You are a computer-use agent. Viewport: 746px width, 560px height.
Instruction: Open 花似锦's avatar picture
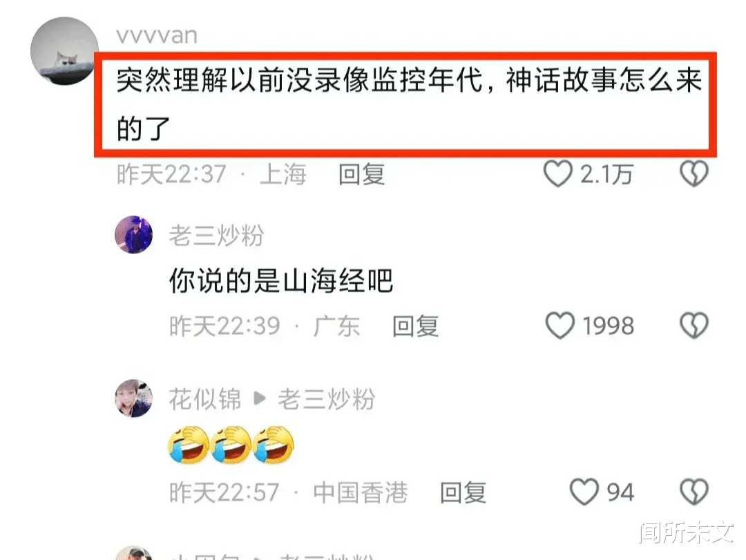coord(134,398)
